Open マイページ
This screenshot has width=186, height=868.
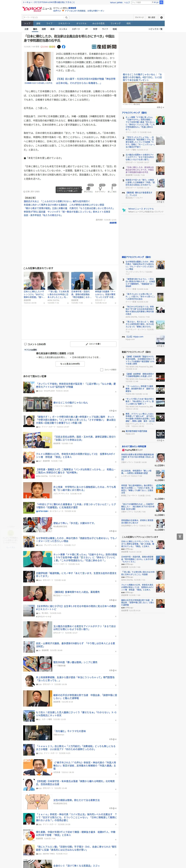pyautogui.click(x=139, y=17)
